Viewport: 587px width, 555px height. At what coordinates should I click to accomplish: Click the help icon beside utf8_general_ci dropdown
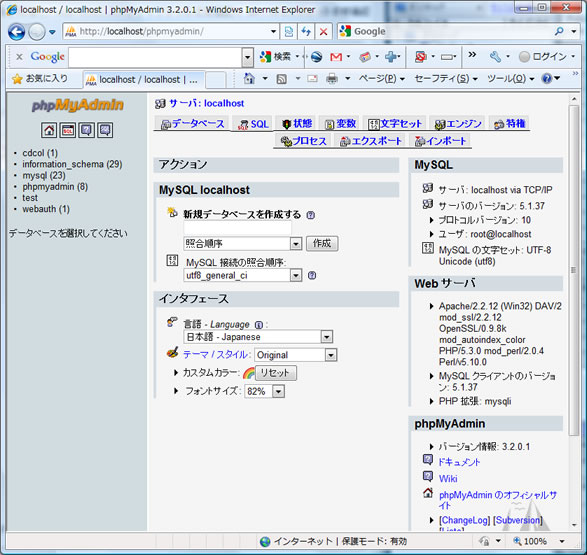tap(311, 275)
